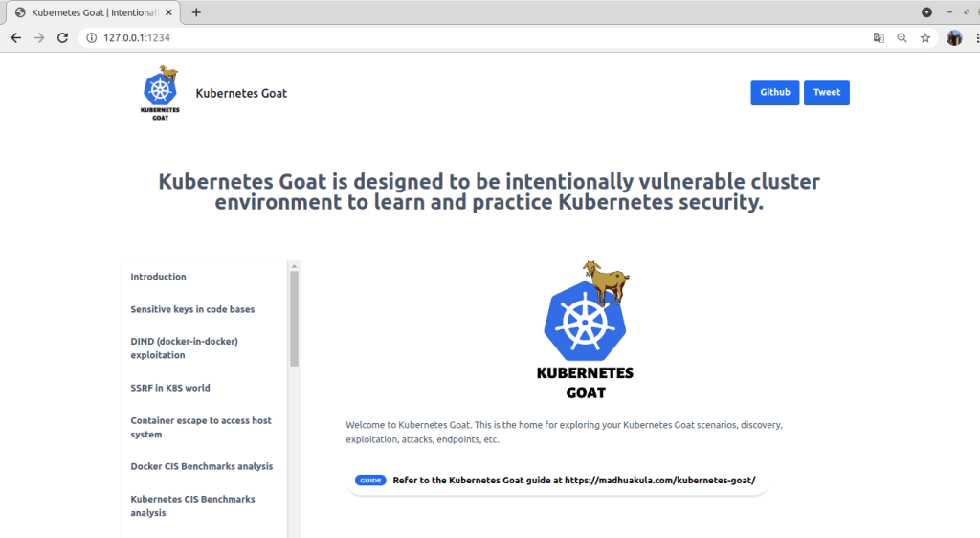Image resolution: width=980 pixels, height=538 pixels.
Task: Click the Tweet button
Action: [x=826, y=93]
